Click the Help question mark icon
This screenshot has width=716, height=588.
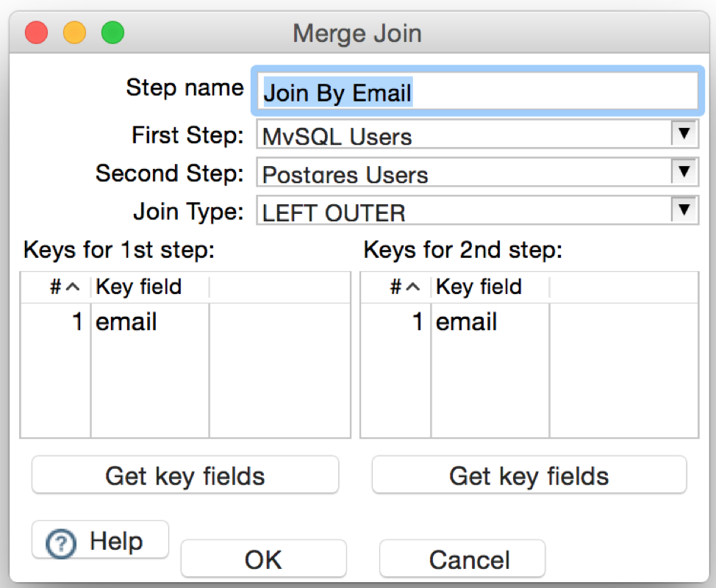coord(61,543)
